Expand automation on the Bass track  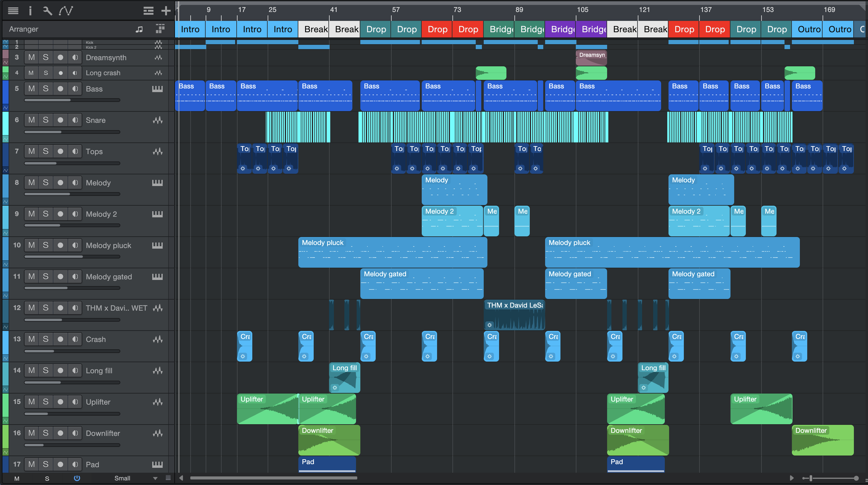pyautogui.click(x=6, y=108)
